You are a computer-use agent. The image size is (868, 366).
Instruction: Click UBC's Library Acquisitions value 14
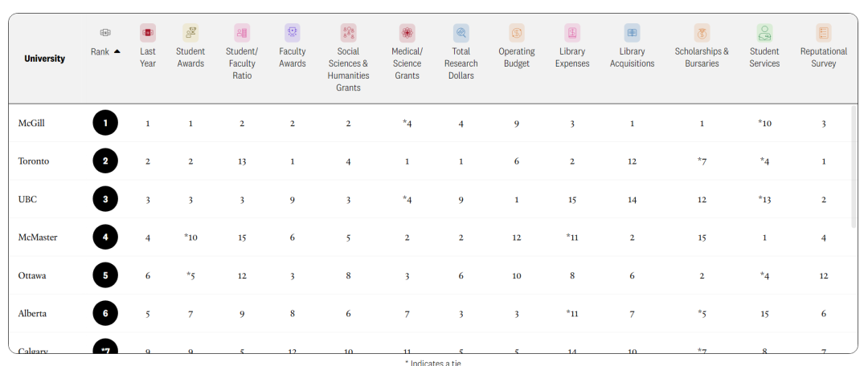coord(632,200)
